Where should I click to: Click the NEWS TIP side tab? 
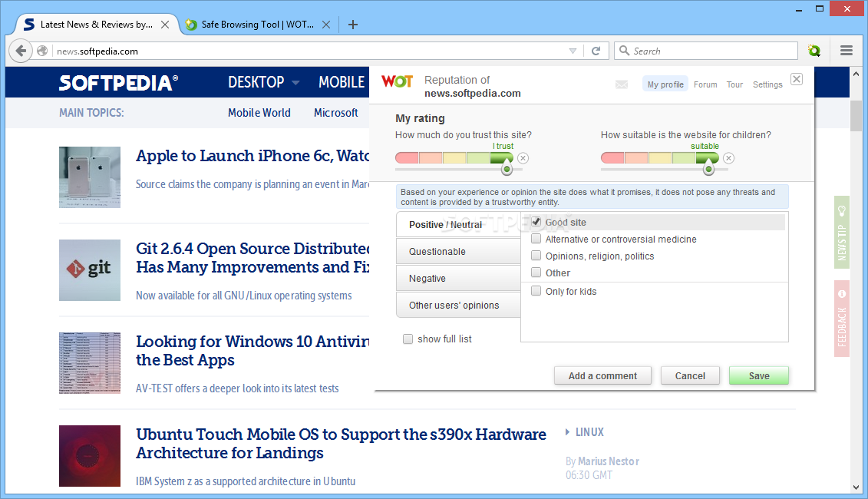pos(842,233)
